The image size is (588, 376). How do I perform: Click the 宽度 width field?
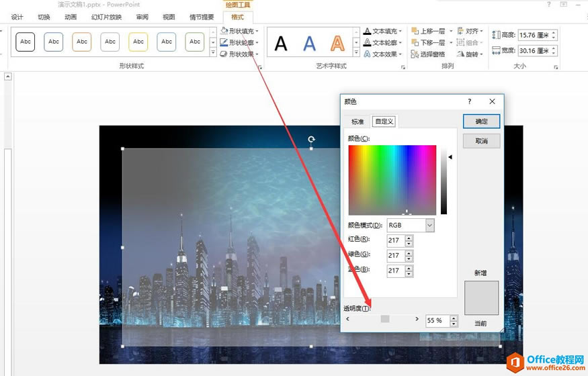pyautogui.click(x=534, y=50)
